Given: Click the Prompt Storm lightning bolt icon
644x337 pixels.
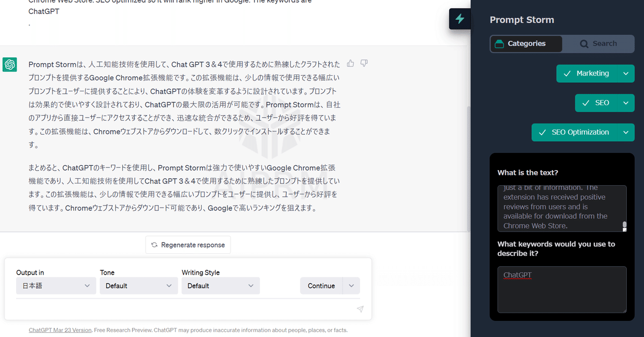Looking at the screenshot, I should coord(460,19).
